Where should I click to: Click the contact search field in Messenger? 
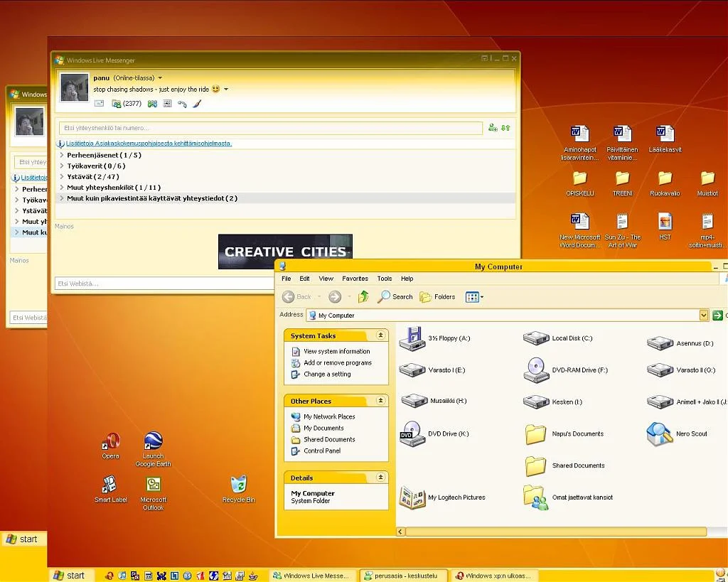click(x=270, y=128)
